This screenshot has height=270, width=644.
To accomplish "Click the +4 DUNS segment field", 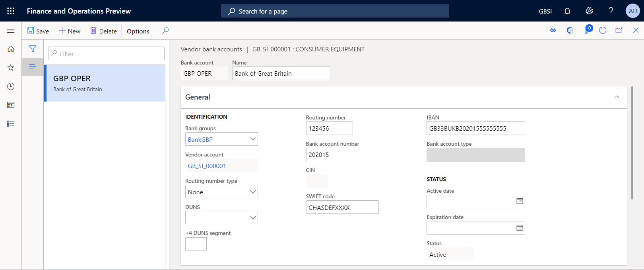I will click(x=196, y=244).
